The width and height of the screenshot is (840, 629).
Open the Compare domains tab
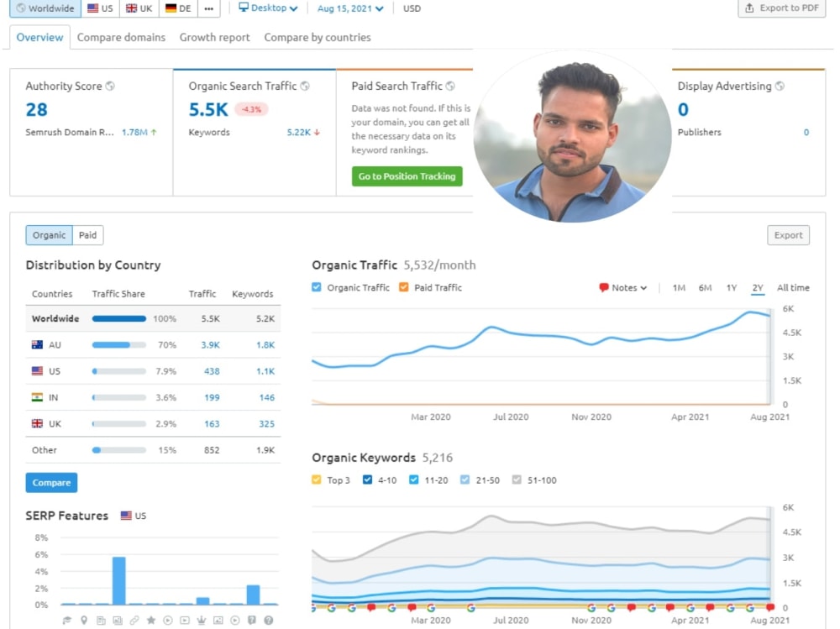[121, 38]
